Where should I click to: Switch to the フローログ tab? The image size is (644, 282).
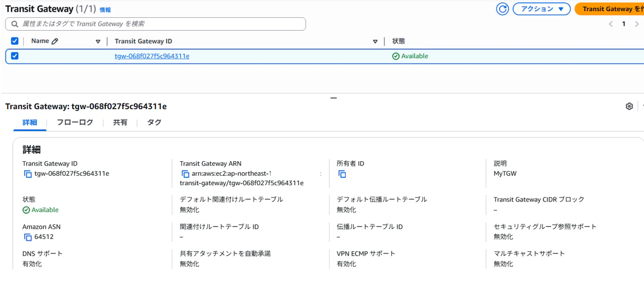click(x=75, y=123)
